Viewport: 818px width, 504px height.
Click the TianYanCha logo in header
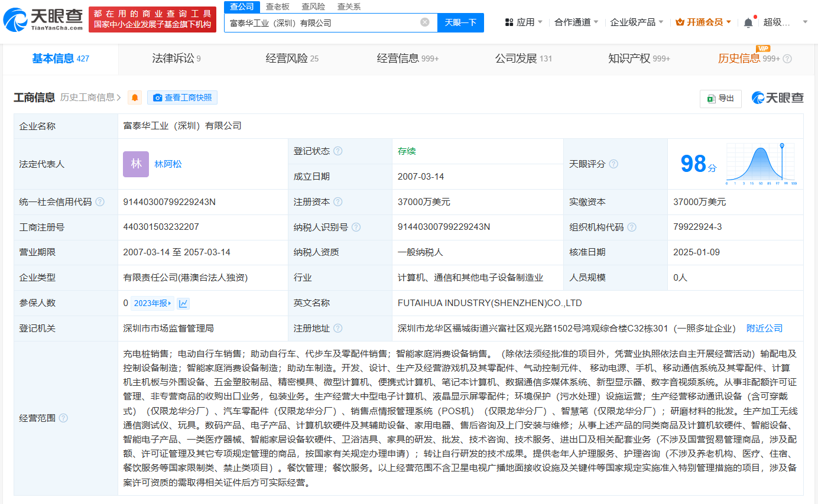[43, 19]
